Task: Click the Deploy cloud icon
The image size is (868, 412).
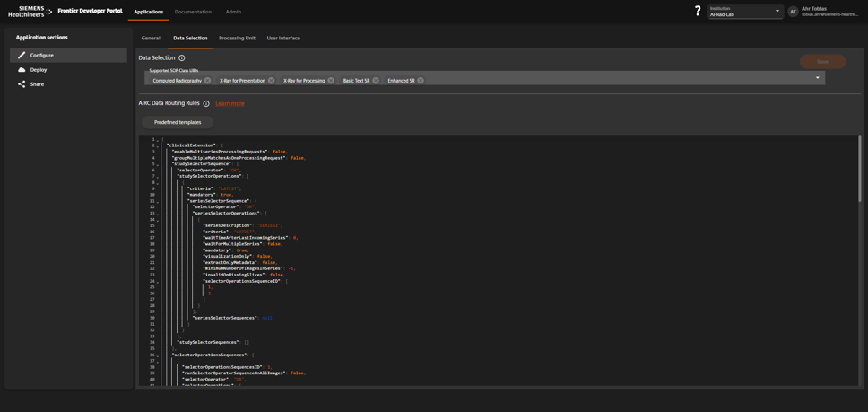Action: tap(22, 70)
